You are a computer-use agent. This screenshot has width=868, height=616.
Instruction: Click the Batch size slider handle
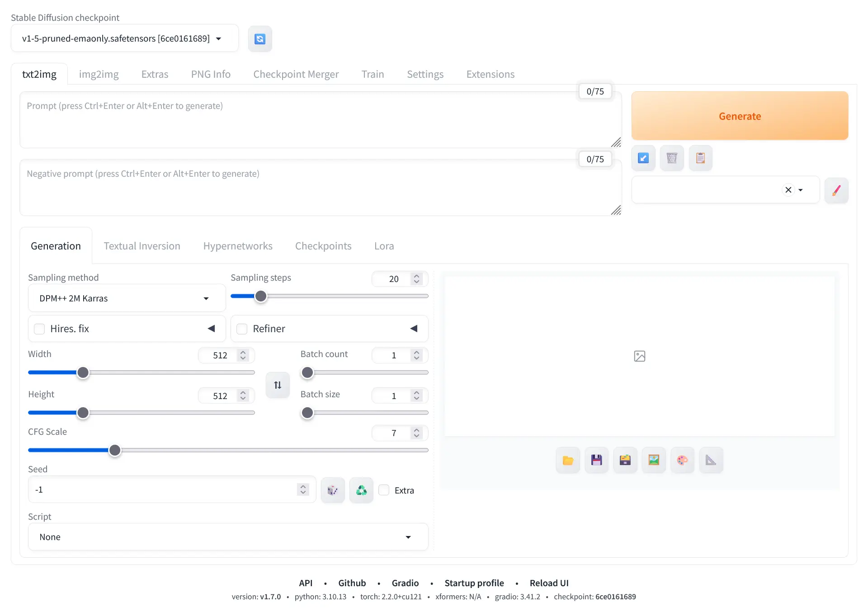click(307, 413)
